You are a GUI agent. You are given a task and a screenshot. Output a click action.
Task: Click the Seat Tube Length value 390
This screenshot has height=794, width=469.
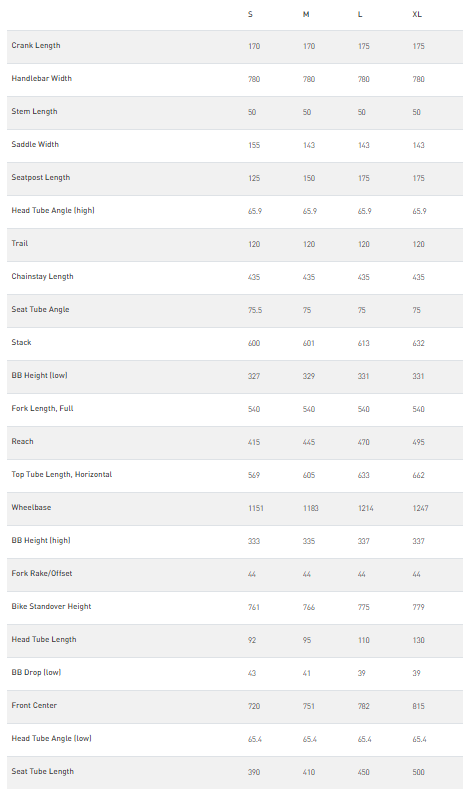click(x=254, y=772)
